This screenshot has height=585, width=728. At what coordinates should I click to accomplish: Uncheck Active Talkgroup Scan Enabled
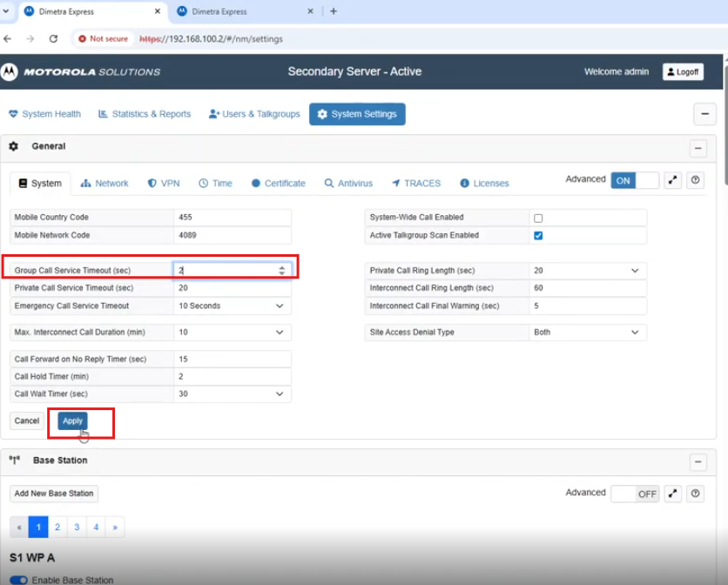point(538,236)
